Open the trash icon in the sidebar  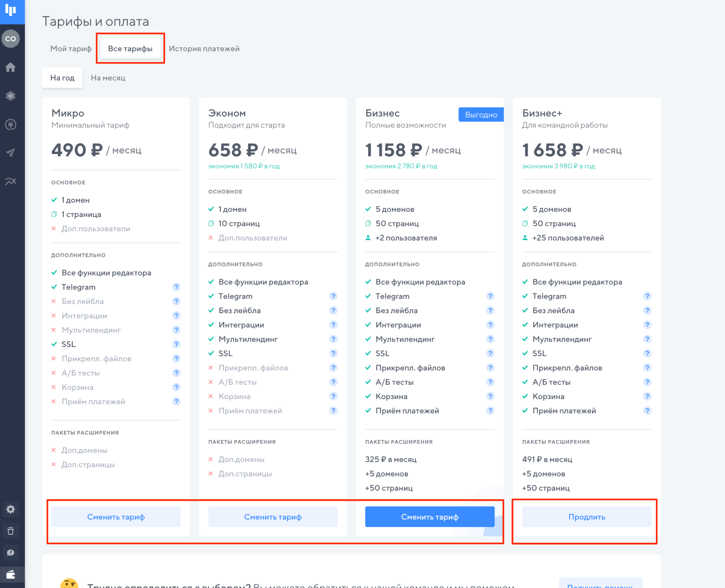pos(11,531)
